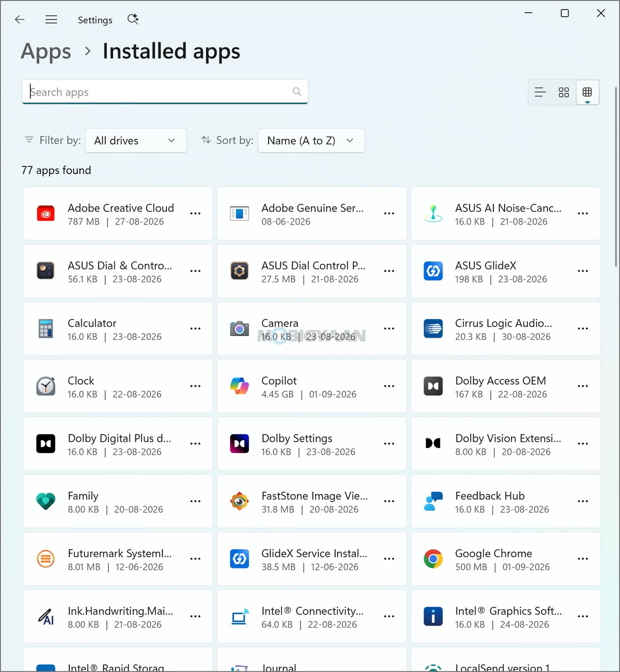The image size is (620, 672).
Task: Click the Dolby Access OEM icon
Action: [433, 386]
